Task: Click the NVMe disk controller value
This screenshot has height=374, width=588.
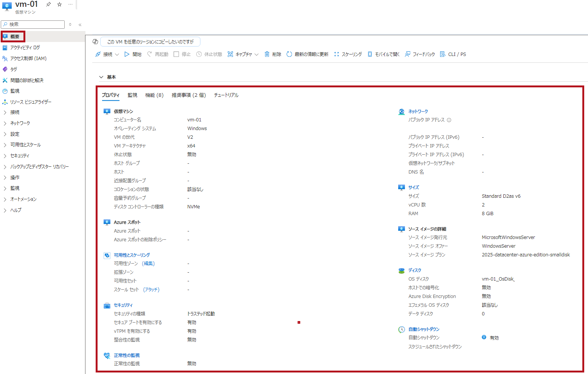Action: [x=194, y=207]
